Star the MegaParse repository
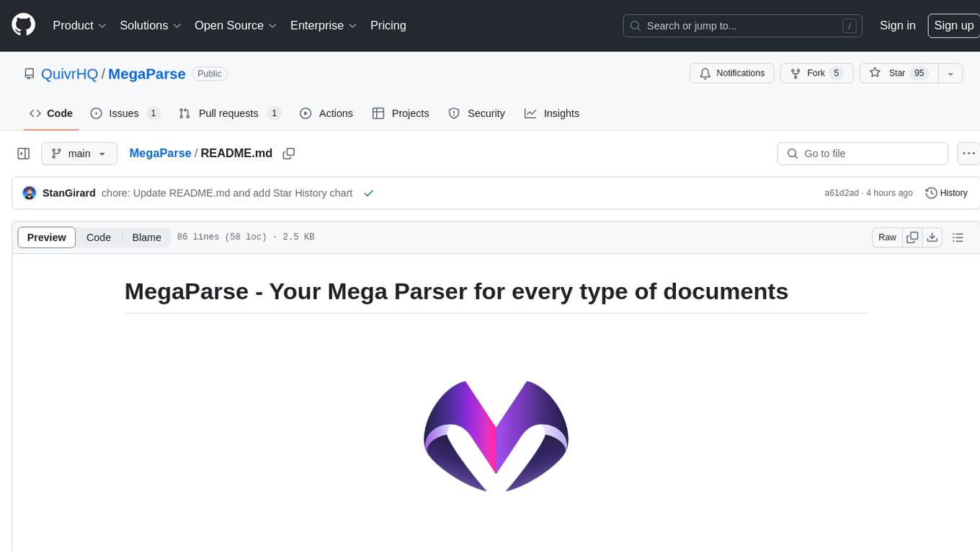This screenshot has width=980, height=551. [899, 74]
